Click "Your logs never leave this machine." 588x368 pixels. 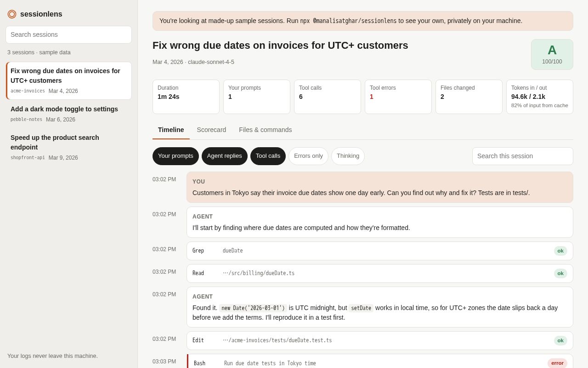pyautogui.click(x=52, y=356)
